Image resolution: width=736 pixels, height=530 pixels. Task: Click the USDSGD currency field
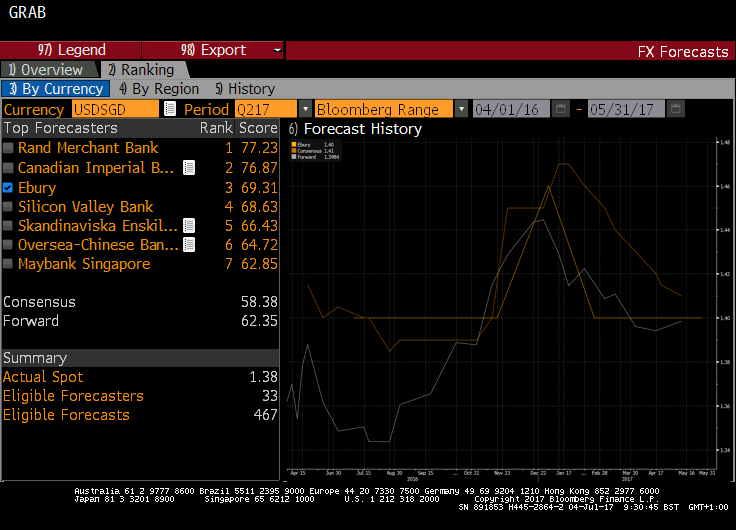coord(115,109)
